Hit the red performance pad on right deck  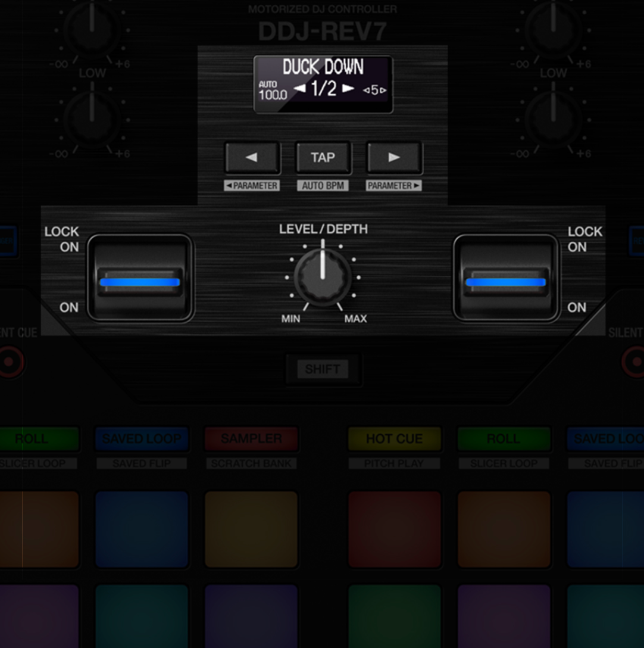click(394, 529)
